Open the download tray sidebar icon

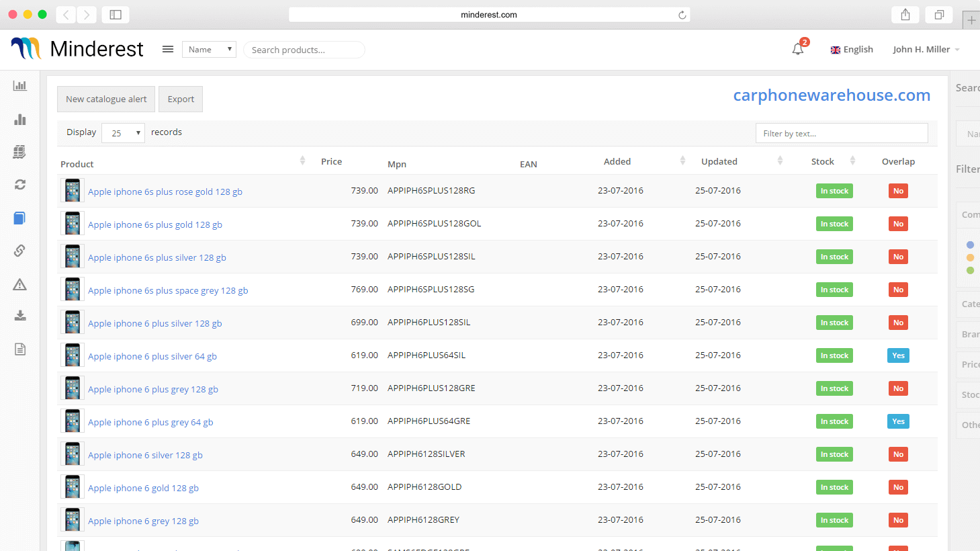[x=20, y=316]
